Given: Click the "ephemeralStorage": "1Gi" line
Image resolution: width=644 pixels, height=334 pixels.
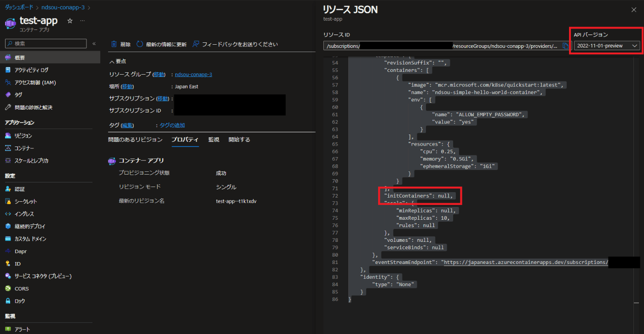Looking at the screenshot, I should tap(459, 166).
